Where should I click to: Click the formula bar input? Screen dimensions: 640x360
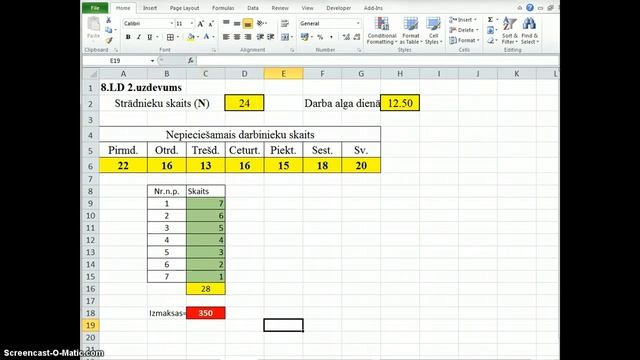[378, 60]
